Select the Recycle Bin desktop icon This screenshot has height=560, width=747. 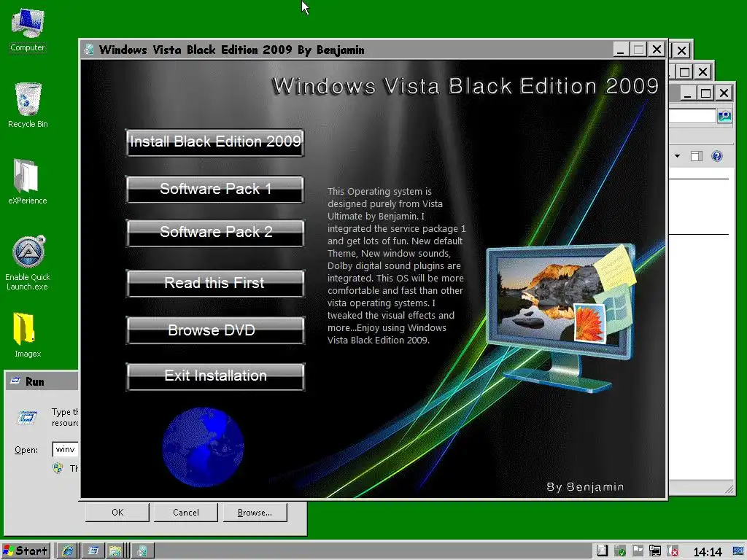pyautogui.click(x=28, y=105)
